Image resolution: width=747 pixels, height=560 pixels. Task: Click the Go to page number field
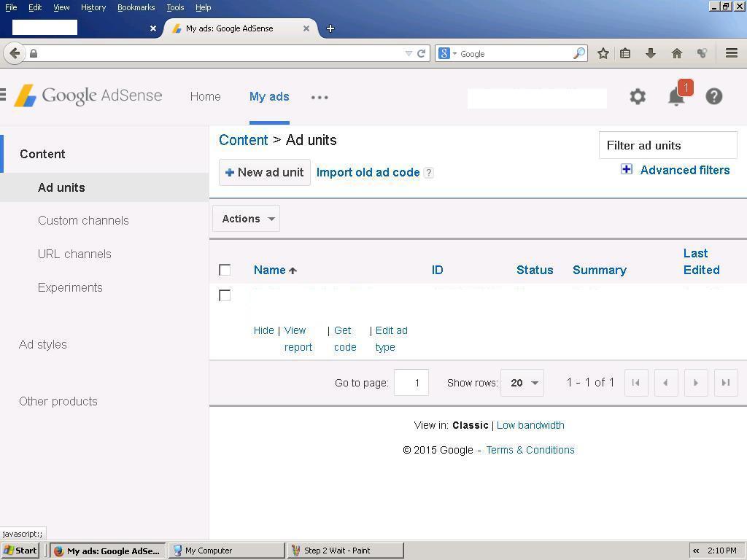point(411,383)
